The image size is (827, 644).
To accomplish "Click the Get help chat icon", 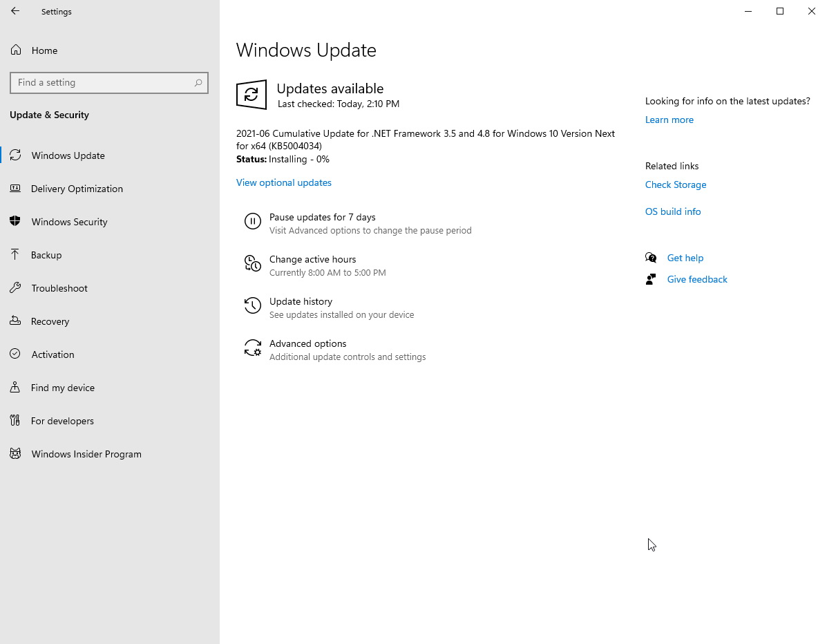I will 651,258.
